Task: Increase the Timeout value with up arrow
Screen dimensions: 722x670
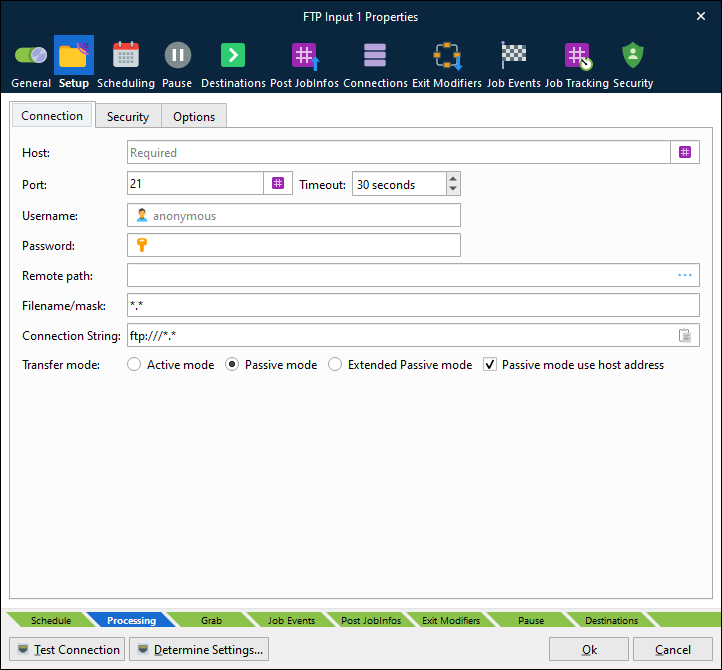Action: [x=453, y=179]
